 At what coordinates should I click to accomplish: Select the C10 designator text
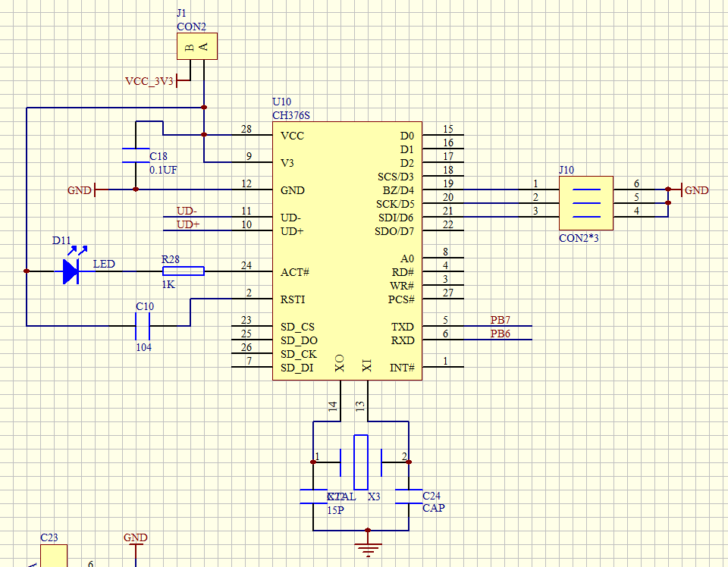coord(145,306)
